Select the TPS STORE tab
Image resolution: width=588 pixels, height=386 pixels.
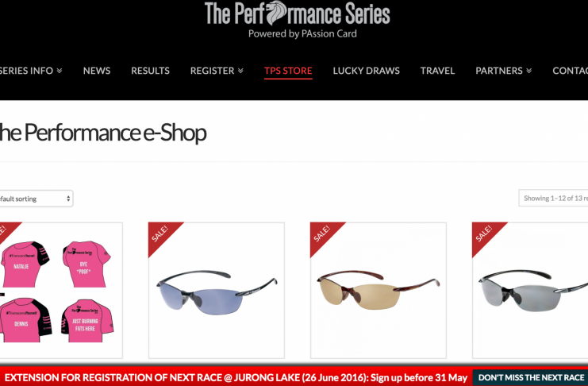288,71
